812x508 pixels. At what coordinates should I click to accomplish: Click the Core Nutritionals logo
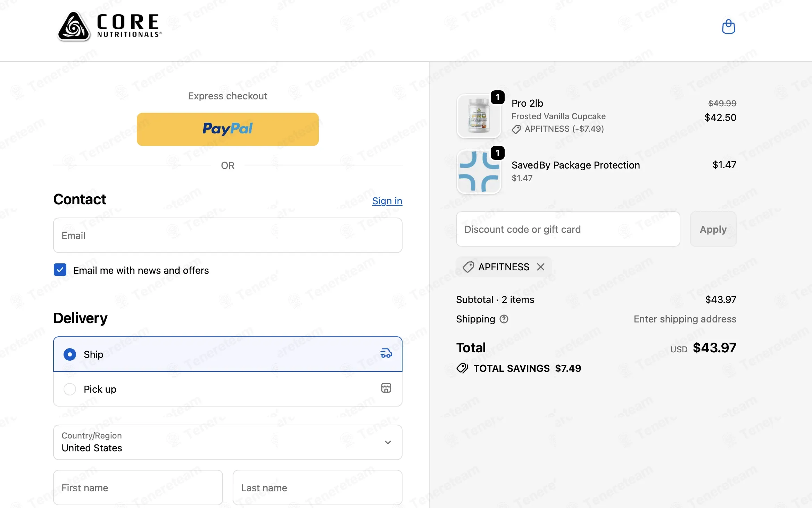[x=109, y=26]
